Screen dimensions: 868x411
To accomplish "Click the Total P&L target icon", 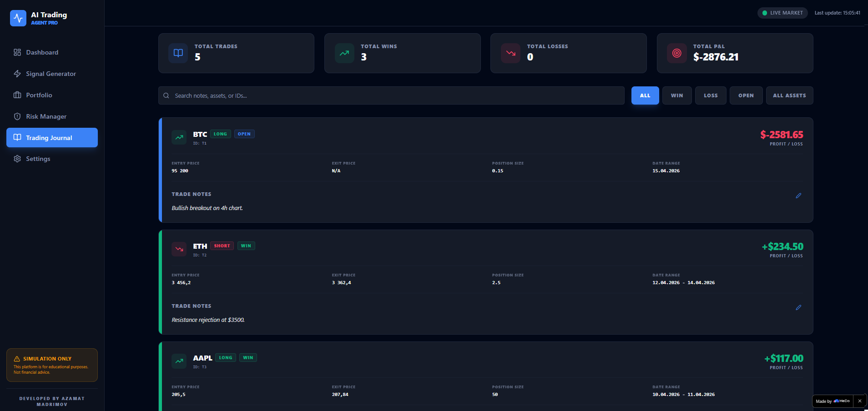I will [x=677, y=53].
